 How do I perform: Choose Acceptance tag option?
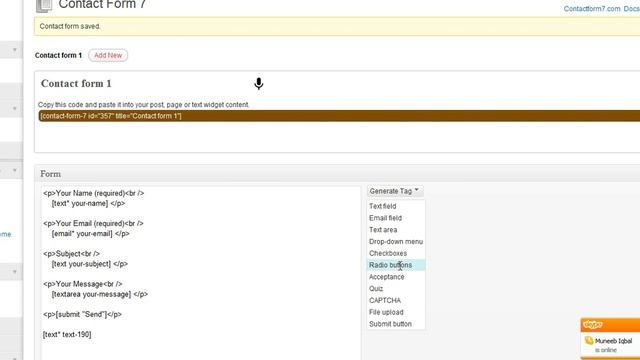[387, 277]
